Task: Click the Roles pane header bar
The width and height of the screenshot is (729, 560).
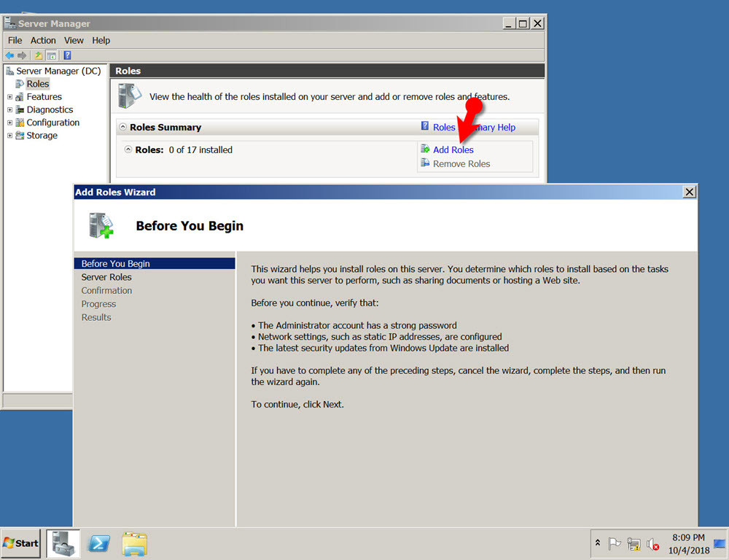Action: (327, 71)
